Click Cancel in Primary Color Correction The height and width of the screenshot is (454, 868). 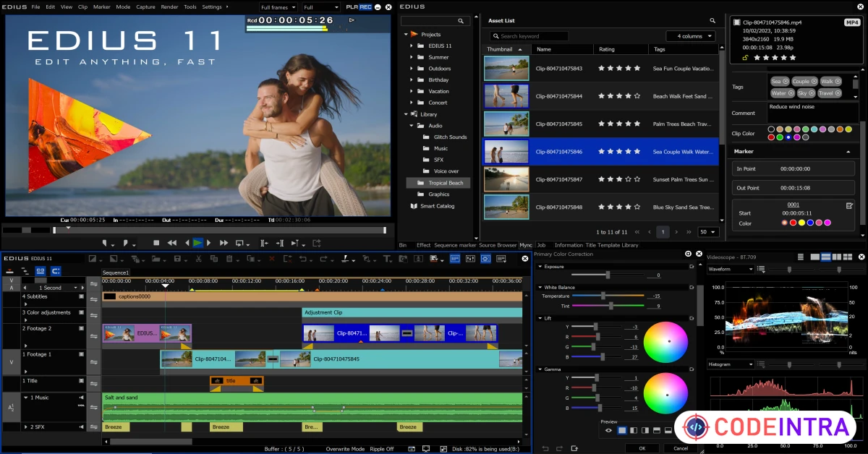[681, 448]
